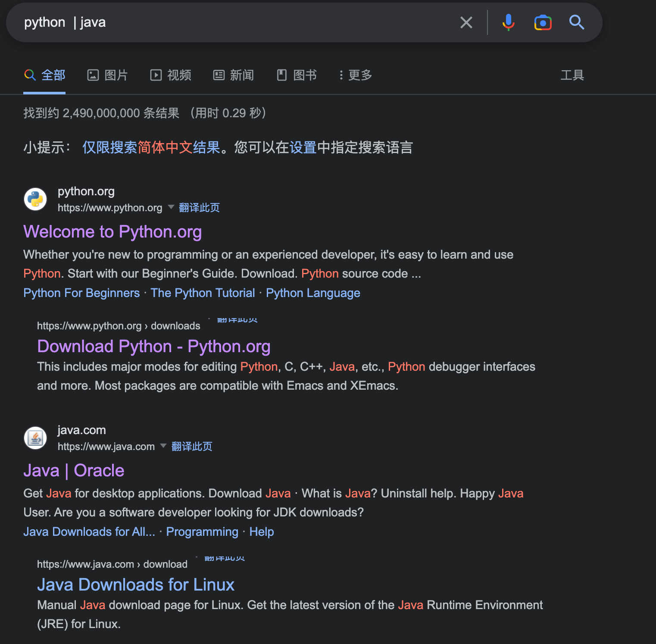The height and width of the screenshot is (644, 656).
Task: Open the 工具 search tools
Action: coord(572,75)
